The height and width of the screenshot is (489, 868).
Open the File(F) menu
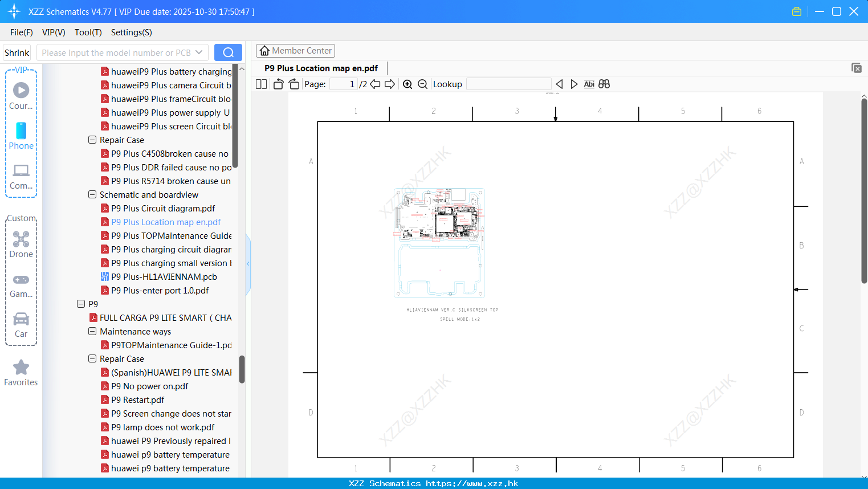[22, 32]
